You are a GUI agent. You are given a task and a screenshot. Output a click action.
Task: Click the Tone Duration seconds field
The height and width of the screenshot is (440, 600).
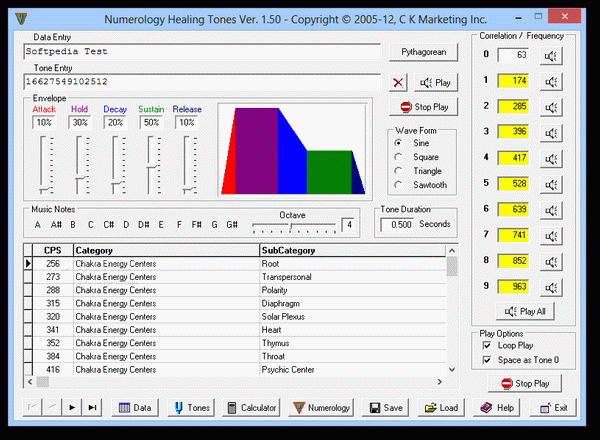[397, 224]
